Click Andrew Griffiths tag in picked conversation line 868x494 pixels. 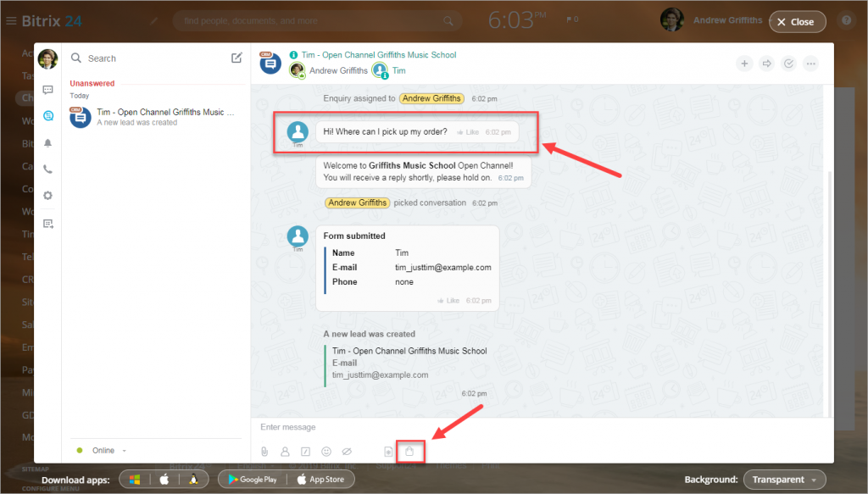pyautogui.click(x=357, y=203)
